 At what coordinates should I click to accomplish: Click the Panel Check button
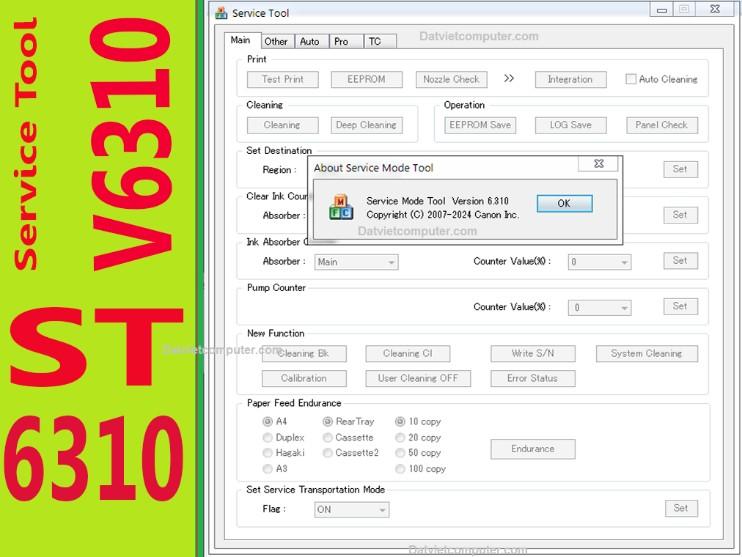(662, 125)
